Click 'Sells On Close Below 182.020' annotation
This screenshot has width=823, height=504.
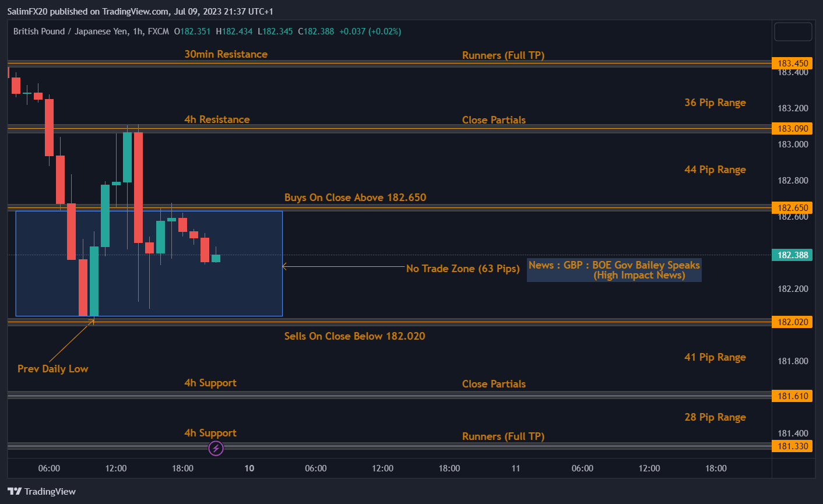click(x=354, y=336)
